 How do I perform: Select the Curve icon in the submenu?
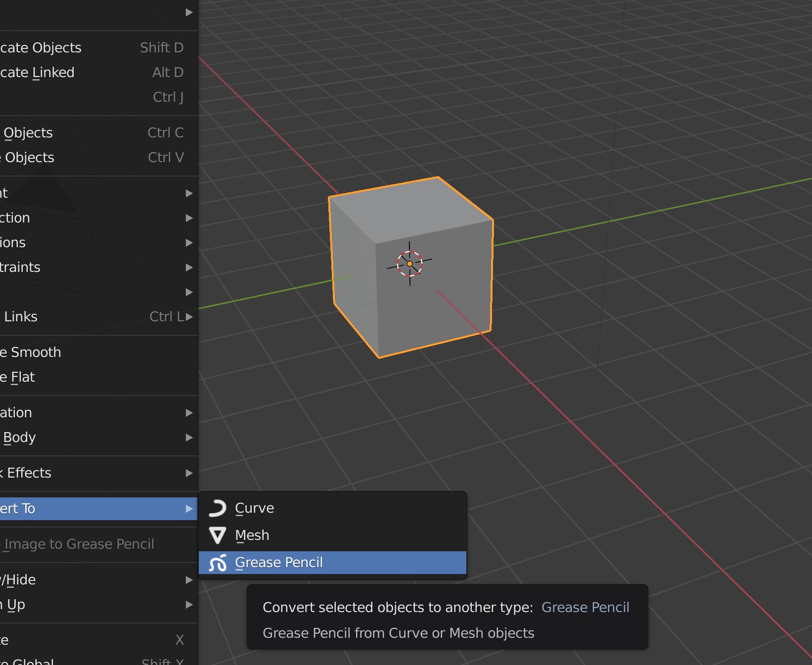pyautogui.click(x=218, y=508)
